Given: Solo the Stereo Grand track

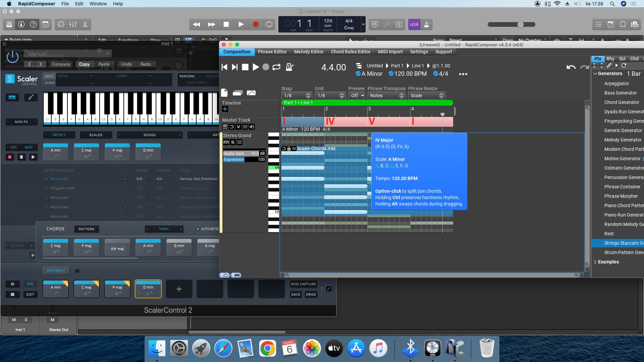Looking at the screenshot, I should pyautogui.click(x=233, y=142).
